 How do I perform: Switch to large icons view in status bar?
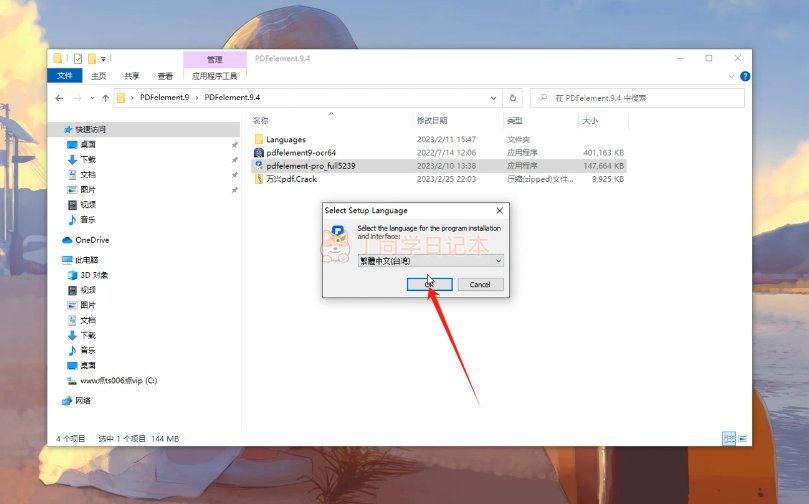pyautogui.click(x=743, y=438)
